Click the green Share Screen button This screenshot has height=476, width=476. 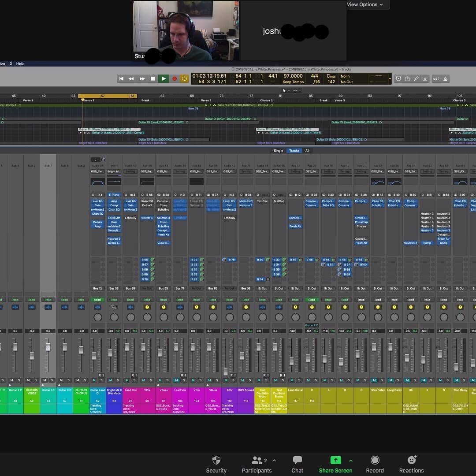335,464
